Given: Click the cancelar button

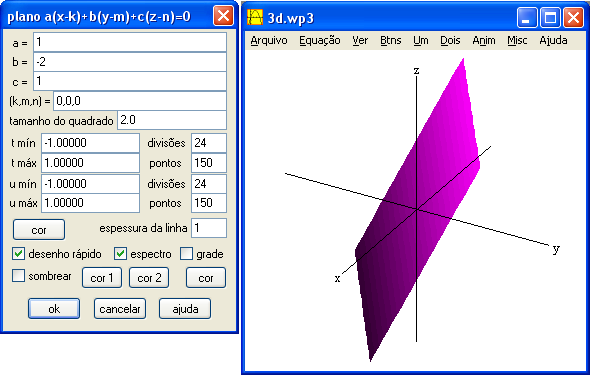Looking at the screenshot, I should [120, 309].
